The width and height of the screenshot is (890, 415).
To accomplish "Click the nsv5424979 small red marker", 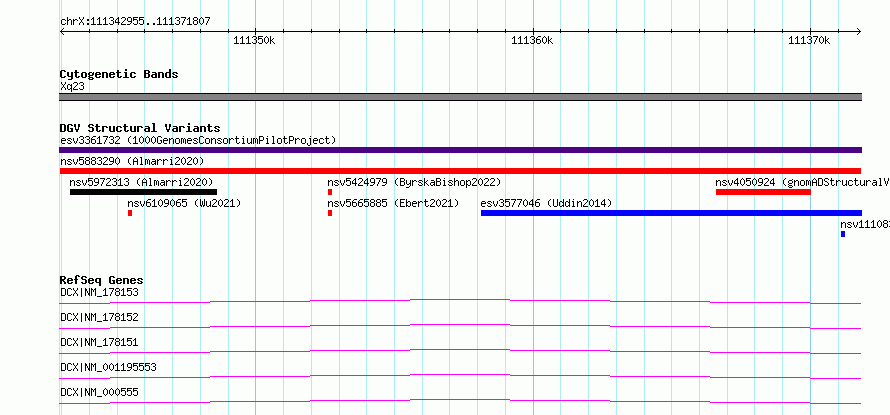I will click(330, 192).
